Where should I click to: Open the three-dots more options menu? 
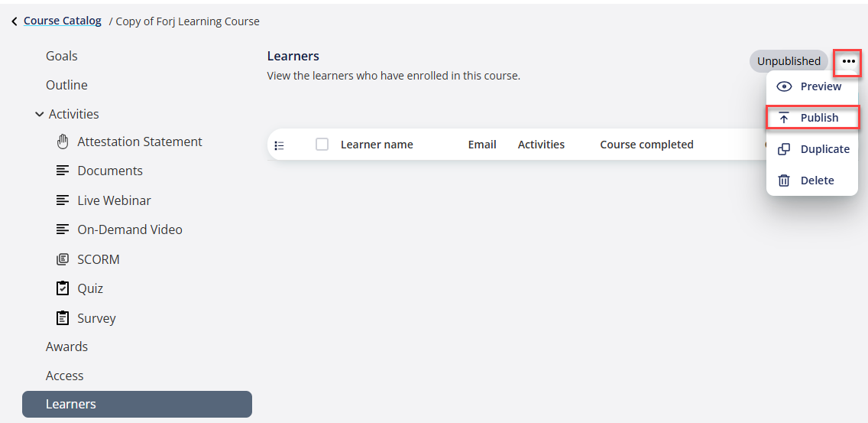click(x=848, y=61)
